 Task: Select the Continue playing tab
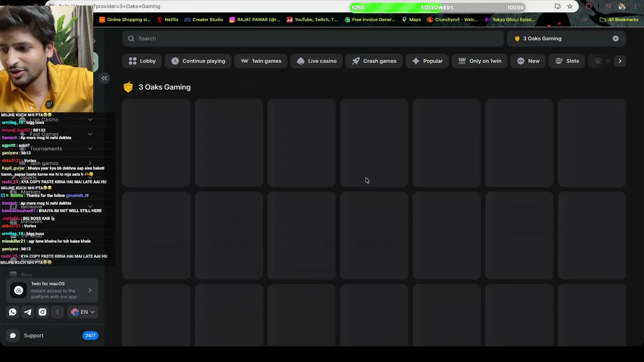click(198, 61)
